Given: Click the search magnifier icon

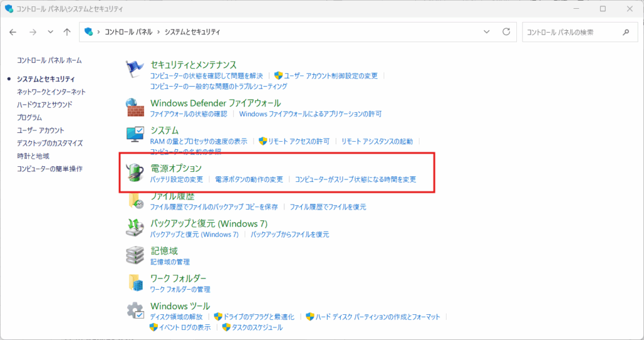Looking at the screenshot, I should 626,32.
